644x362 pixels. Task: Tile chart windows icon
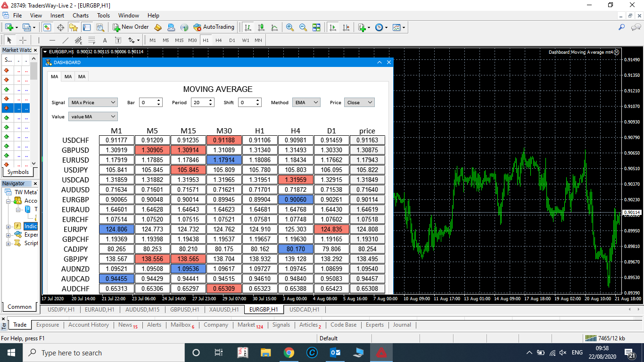pyautogui.click(x=316, y=27)
